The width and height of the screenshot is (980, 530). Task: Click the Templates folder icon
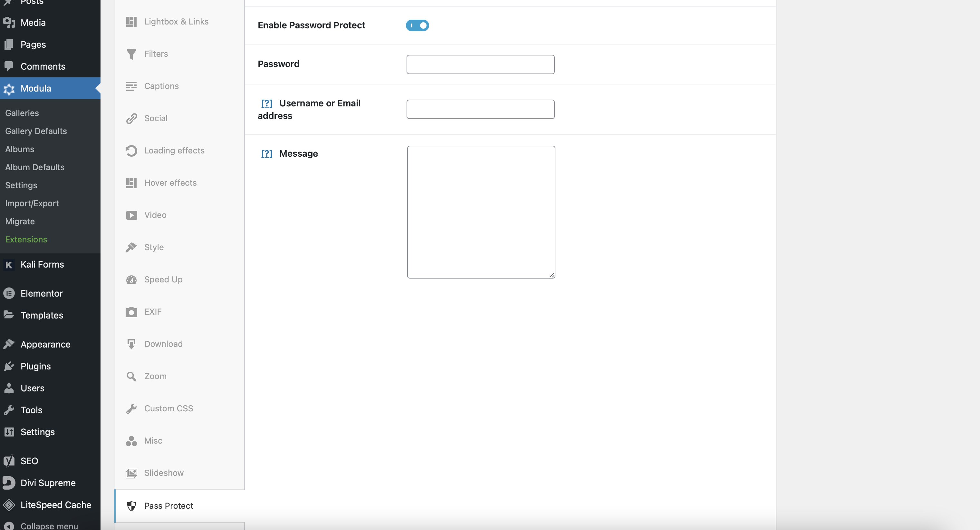pos(9,315)
